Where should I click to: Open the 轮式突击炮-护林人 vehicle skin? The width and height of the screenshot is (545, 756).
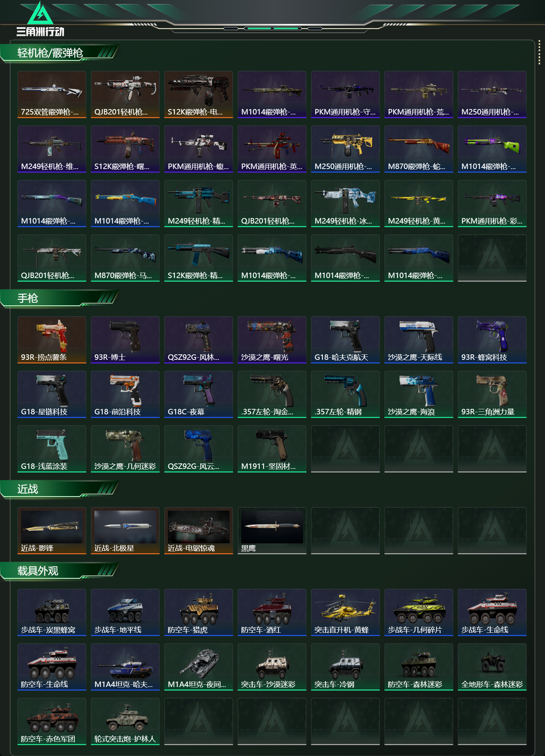tap(125, 721)
